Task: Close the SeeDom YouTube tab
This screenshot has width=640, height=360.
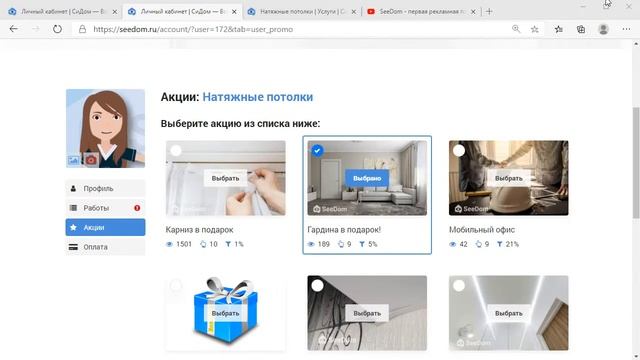Action: (x=473, y=12)
